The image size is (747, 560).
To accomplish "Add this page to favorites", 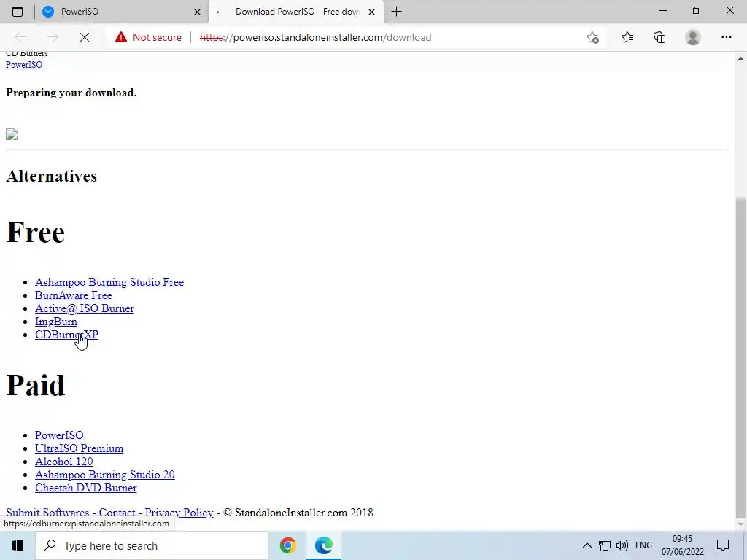I will pos(592,37).
